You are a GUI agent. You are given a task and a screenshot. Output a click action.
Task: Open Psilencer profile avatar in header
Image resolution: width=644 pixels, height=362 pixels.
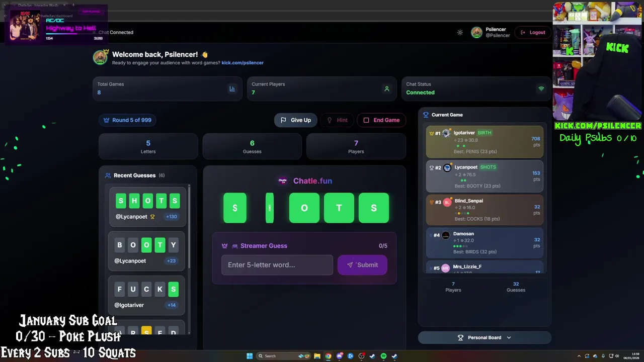[476, 32]
